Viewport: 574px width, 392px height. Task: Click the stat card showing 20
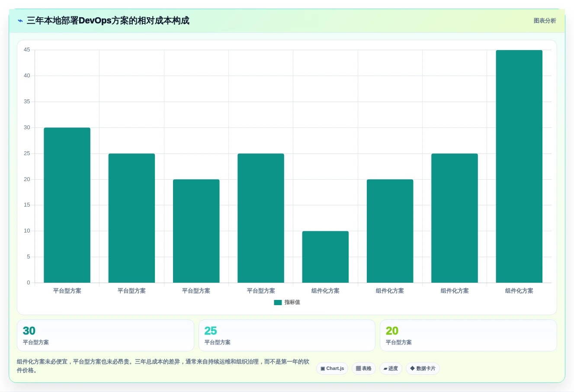point(468,335)
